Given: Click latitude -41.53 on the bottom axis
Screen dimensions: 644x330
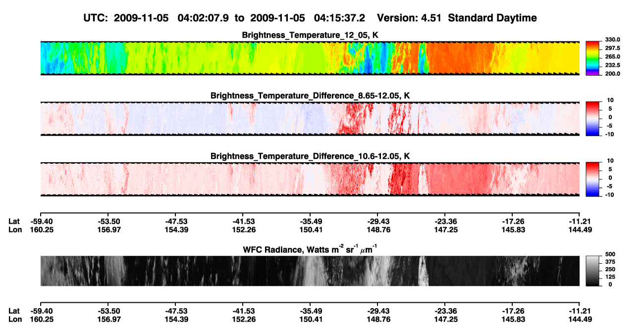Looking at the screenshot, I should (243, 311).
